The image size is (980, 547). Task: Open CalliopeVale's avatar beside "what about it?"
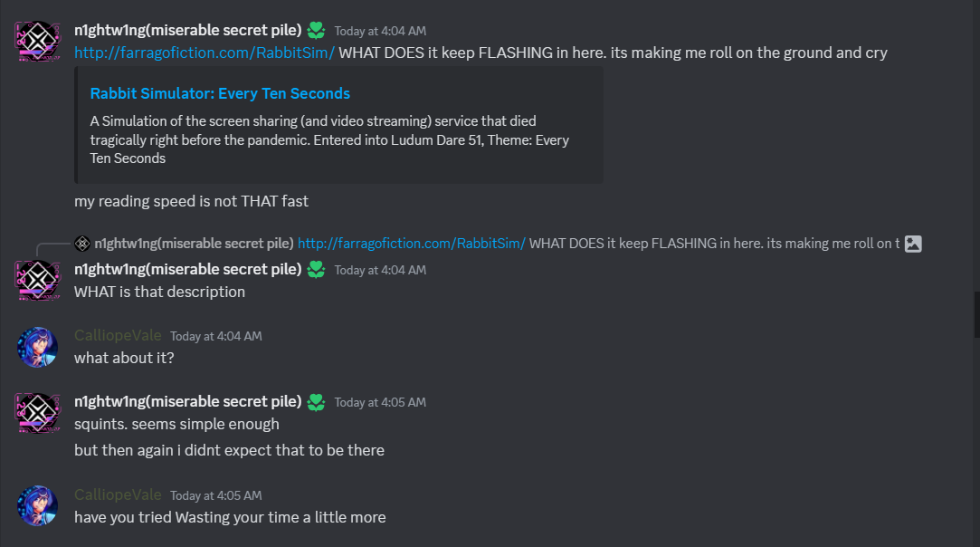(38, 347)
